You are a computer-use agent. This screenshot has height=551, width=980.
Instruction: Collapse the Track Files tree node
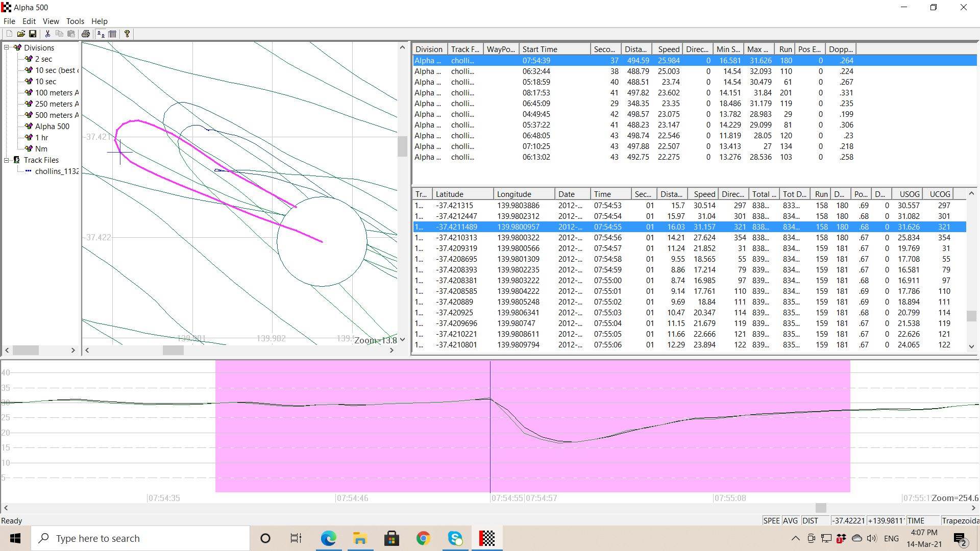click(x=6, y=160)
